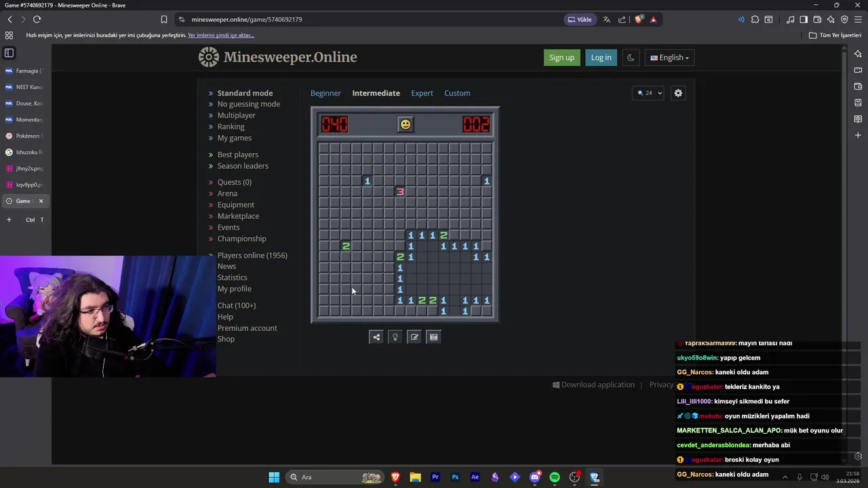Toggle dark mode moon icon
868x488 pixels.
pos(631,58)
